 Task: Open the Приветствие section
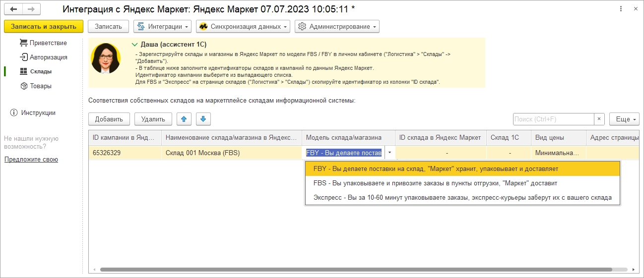coord(48,43)
